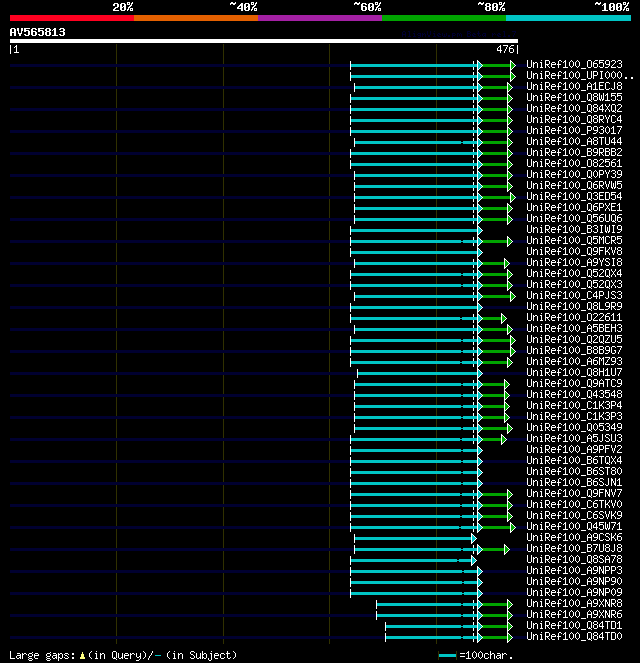This screenshot has width=640, height=663.
Task: Click the query end position 476
Action: point(505,49)
